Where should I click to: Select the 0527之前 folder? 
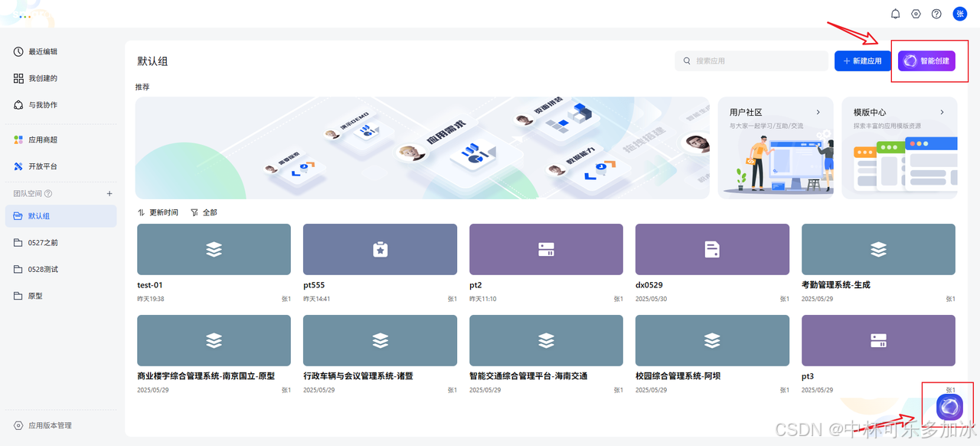coord(60,243)
